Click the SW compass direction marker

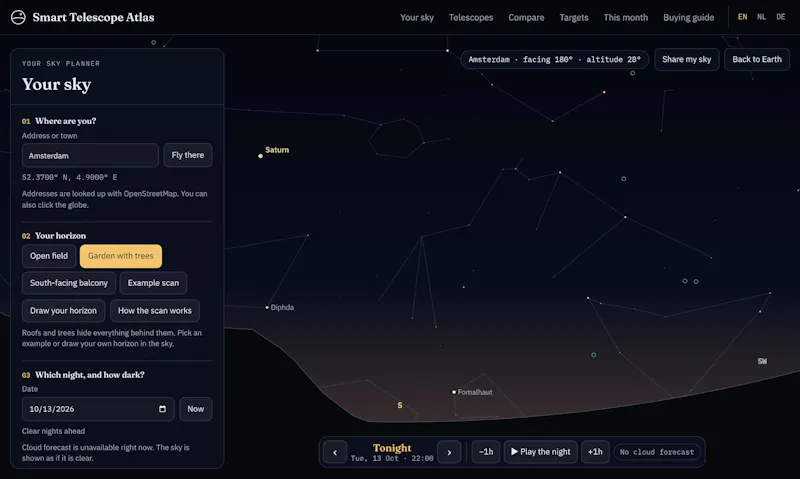[x=762, y=361]
